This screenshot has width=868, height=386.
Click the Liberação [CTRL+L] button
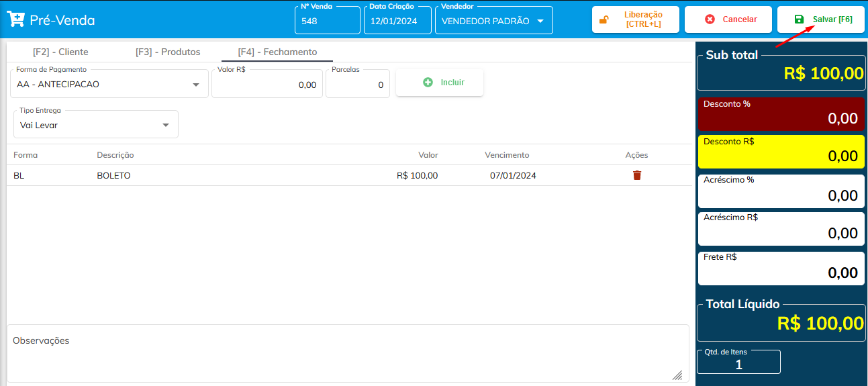click(x=636, y=19)
